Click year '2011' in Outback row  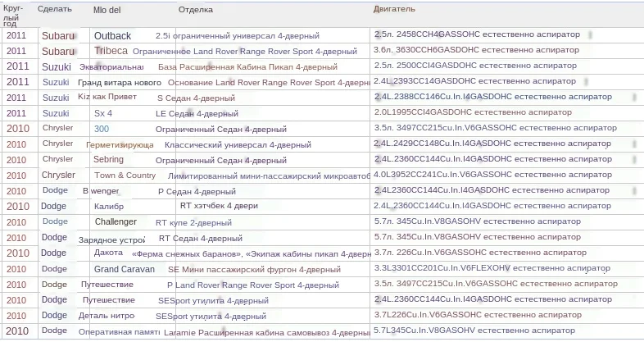click(x=16, y=36)
